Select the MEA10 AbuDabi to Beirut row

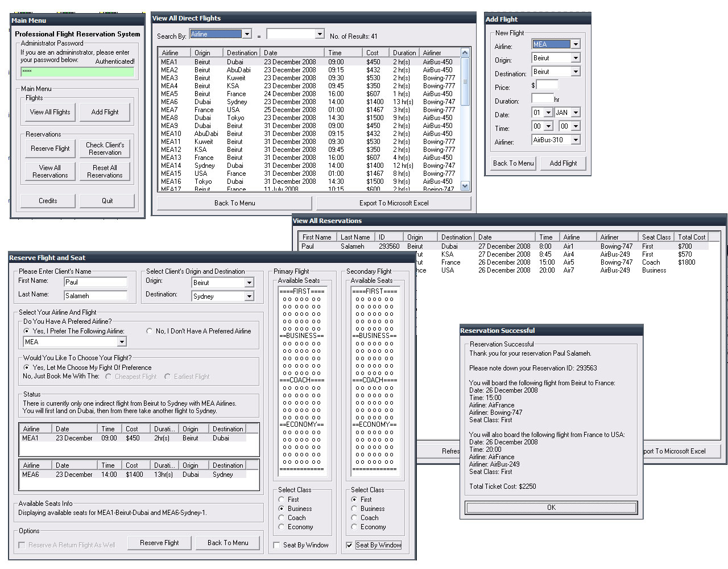pos(310,134)
